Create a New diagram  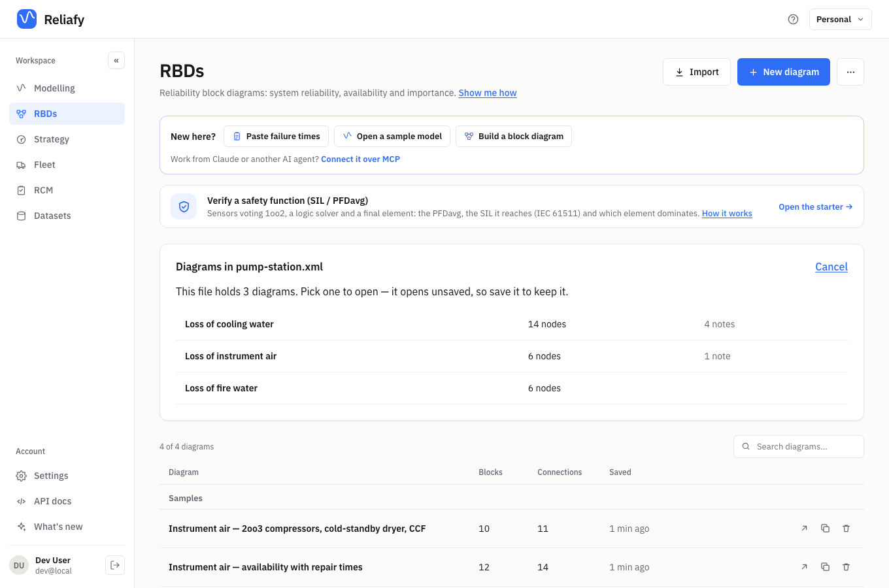click(784, 72)
